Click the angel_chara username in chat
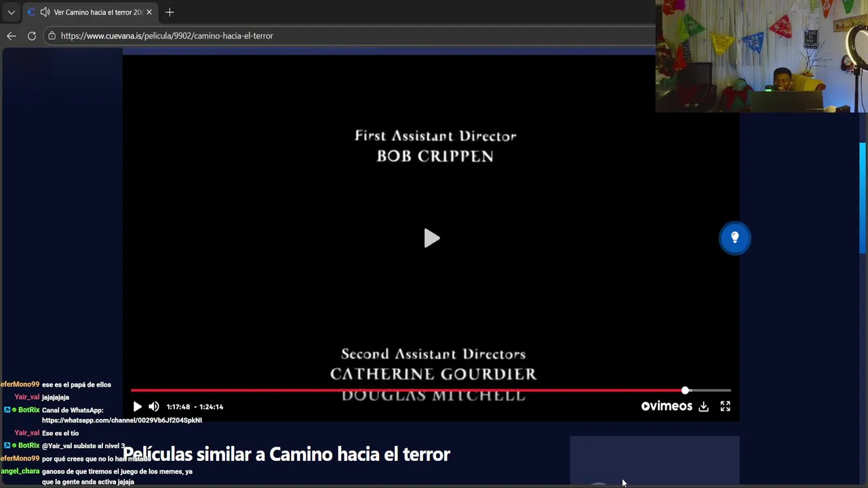 point(20,471)
